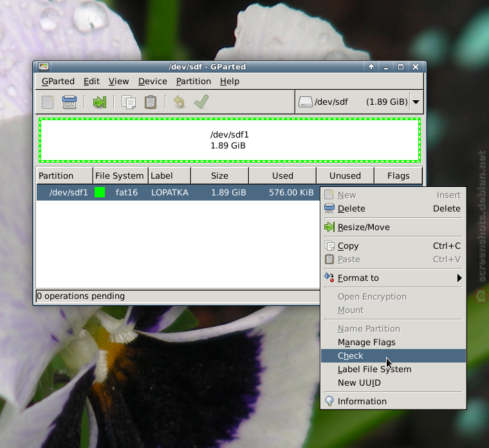The image size is (489, 448).
Task: Choose Delete in the context menu
Action: pos(393,208)
